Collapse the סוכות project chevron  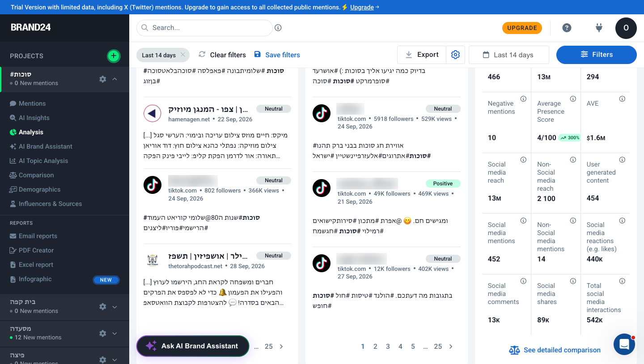click(x=115, y=79)
